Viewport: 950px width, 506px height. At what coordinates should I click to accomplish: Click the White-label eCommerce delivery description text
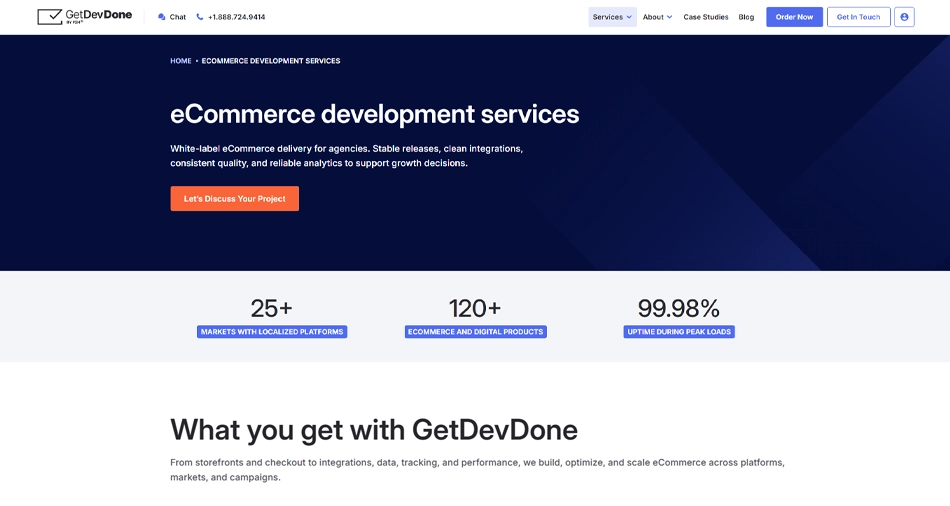pos(347,156)
